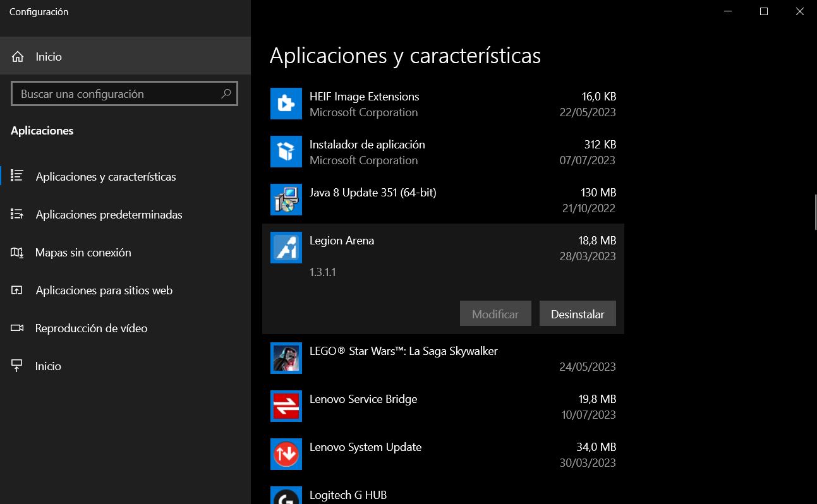Image resolution: width=817 pixels, height=504 pixels.
Task: Click the Legion Arena title text
Action: click(342, 241)
